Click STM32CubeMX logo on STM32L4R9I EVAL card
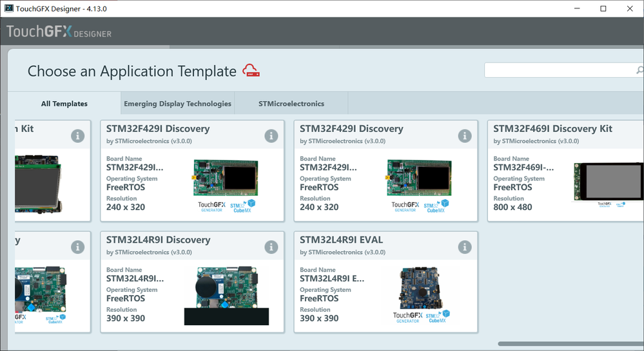 point(438,316)
